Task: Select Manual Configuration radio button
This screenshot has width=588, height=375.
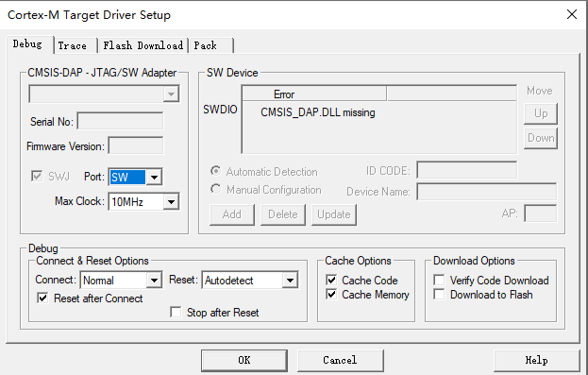Action: pos(215,189)
